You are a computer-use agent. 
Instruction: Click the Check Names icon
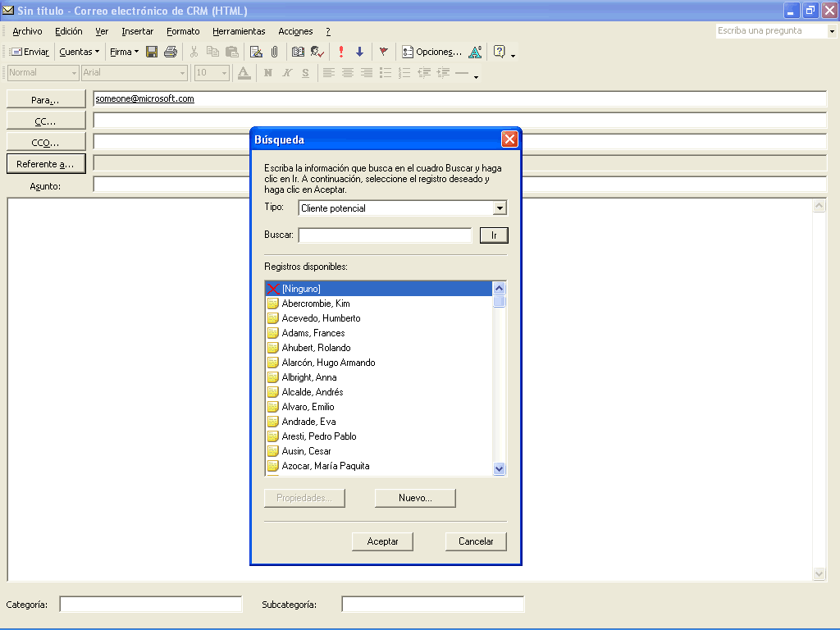pyautogui.click(x=317, y=52)
